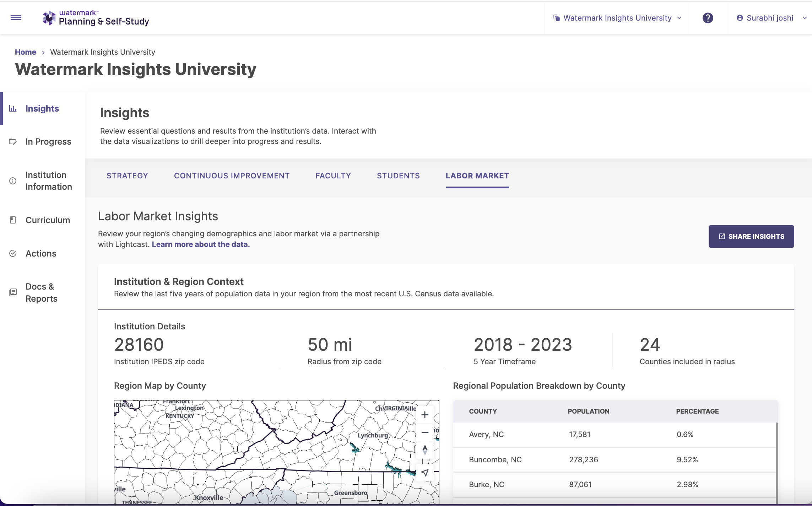Viewport: 812px width, 506px height.
Task: Click the 9.52% percentage value
Action: pyautogui.click(x=687, y=460)
